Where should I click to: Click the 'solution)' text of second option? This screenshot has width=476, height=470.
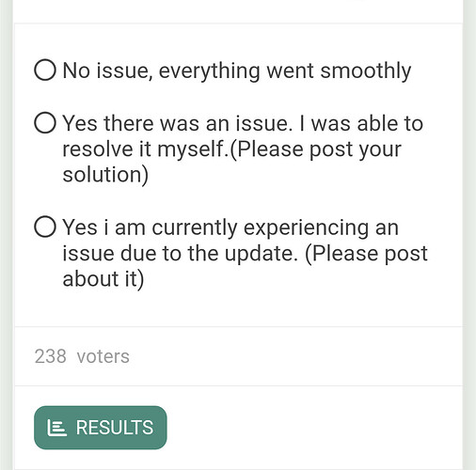pos(105,175)
